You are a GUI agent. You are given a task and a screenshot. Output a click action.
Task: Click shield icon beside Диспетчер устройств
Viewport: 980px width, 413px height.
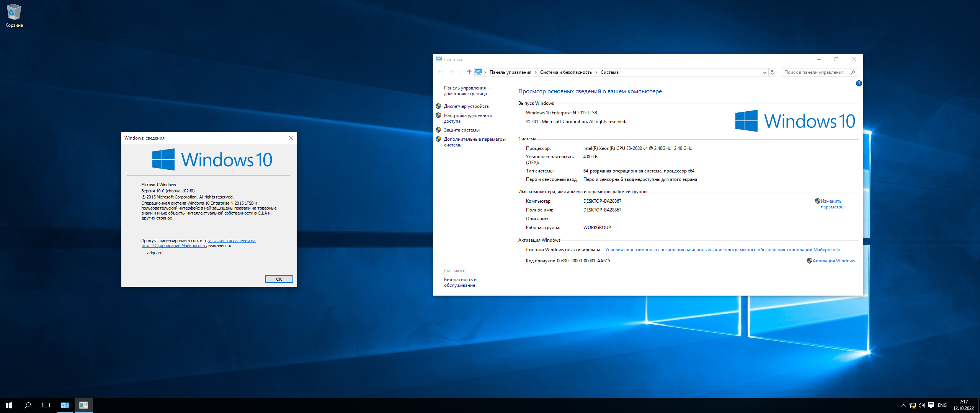click(438, 106)
